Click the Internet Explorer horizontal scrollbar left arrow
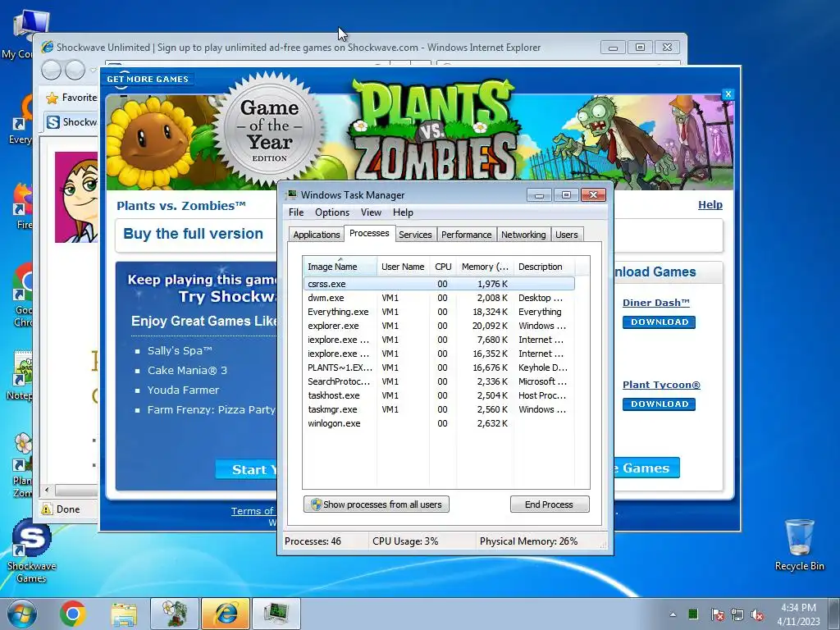 (47, 490)
